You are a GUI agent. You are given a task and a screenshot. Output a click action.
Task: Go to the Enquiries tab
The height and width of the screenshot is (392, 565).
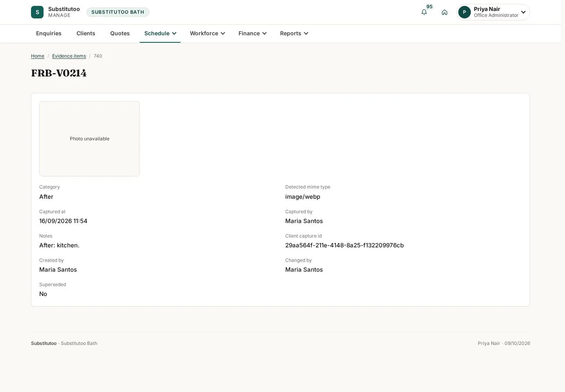pyautogui.click(x=49, y=33)
